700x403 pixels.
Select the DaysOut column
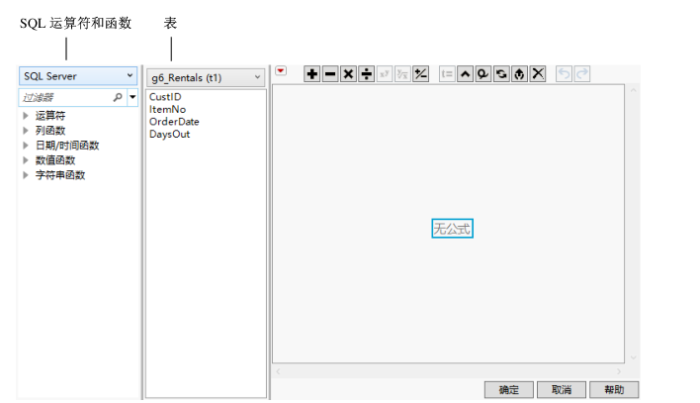170,134
